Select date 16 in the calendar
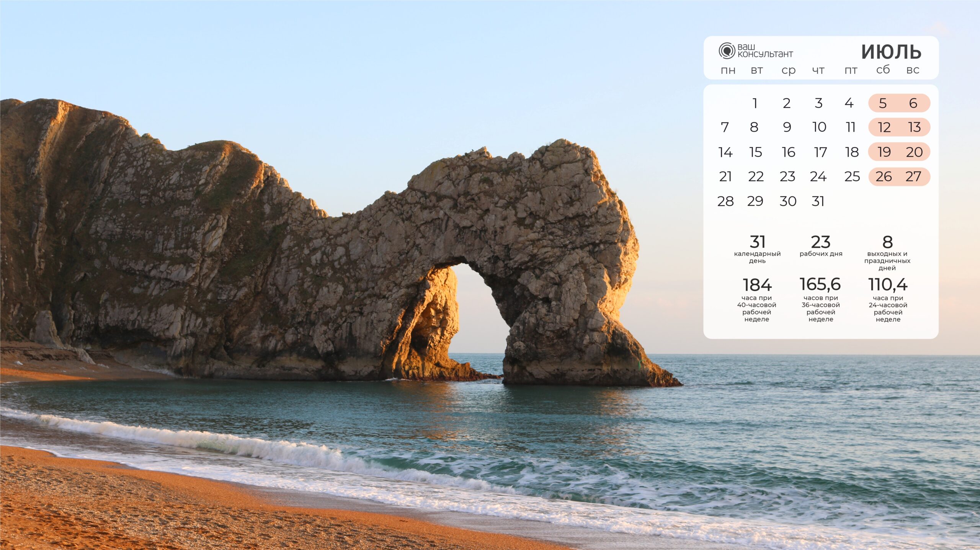This screenshot has width=980, height=550. (x=789, y=152)
